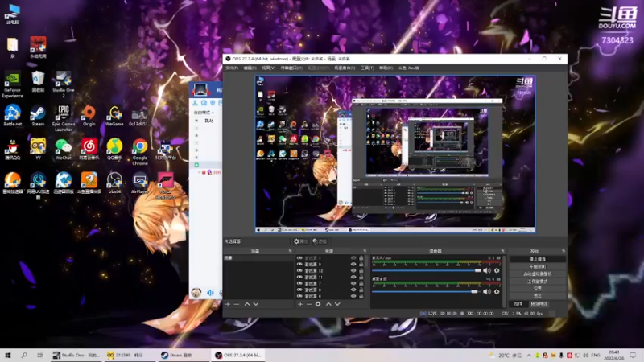Hide the source numbered 12
Viewport: 644px width, 362px height.
[353, 271]
